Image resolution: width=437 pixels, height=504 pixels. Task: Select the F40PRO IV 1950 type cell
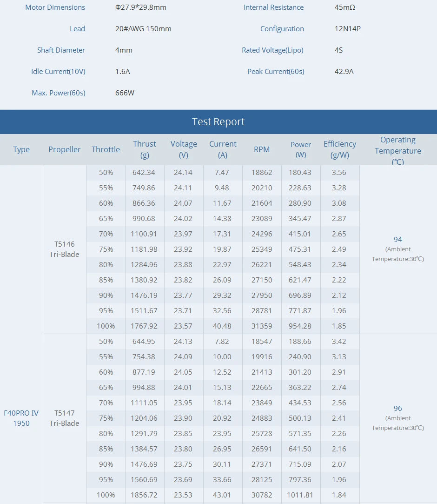21,418
